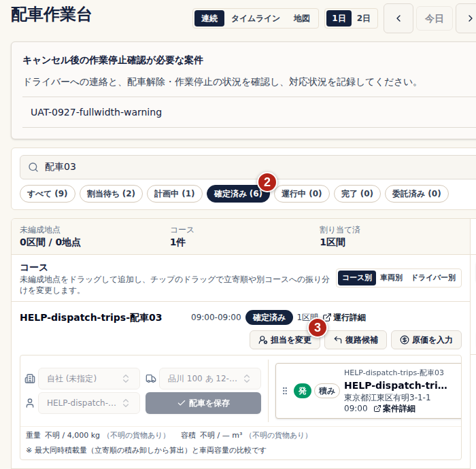Image resolution: width=476 pixels, height=469 pixels.
Task: Click the 09:00-09:00 time range
Action: coord(216,317)
